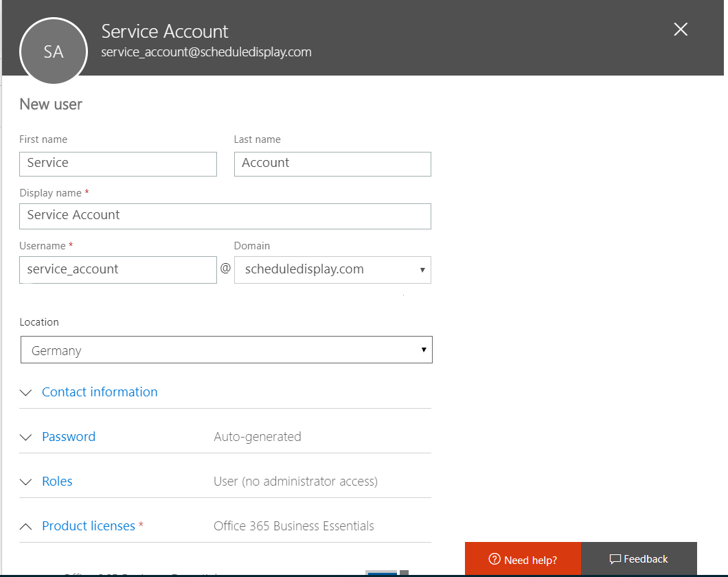This screenshot has width=728, height=577.
Task: Click the question mark icon on Need help
Action: (x=494, y=558)
